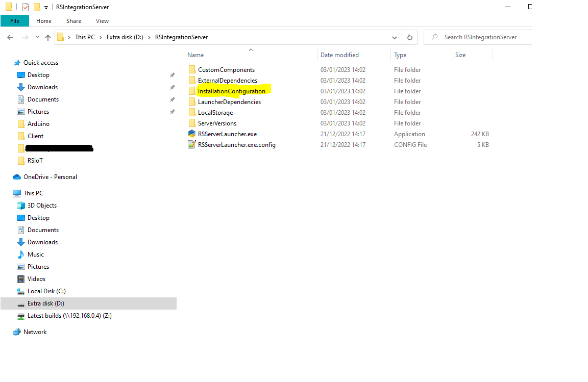
Task: Sort by Date modified column header
Action: (x=339, y=55)
